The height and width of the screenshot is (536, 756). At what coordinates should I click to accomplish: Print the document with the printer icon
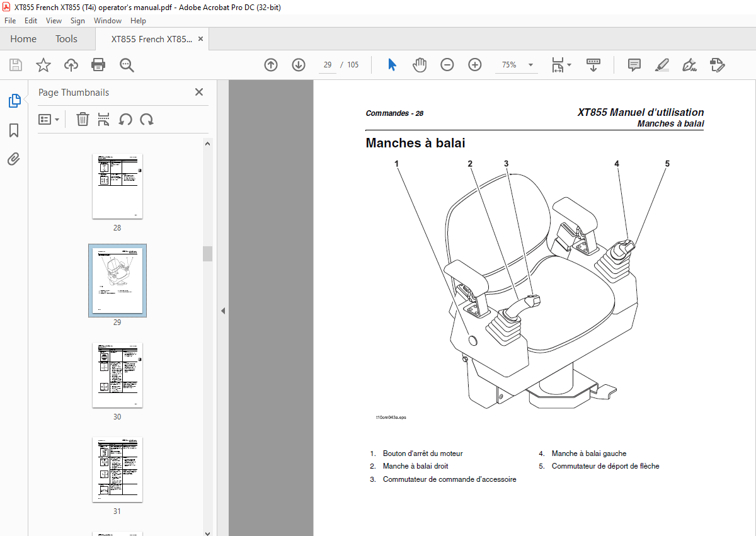tap(98, 65)
